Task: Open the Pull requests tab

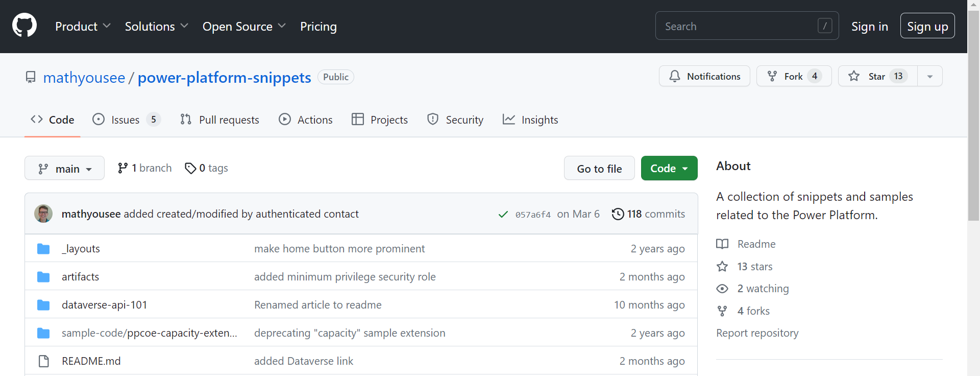Action: [220, 120]
